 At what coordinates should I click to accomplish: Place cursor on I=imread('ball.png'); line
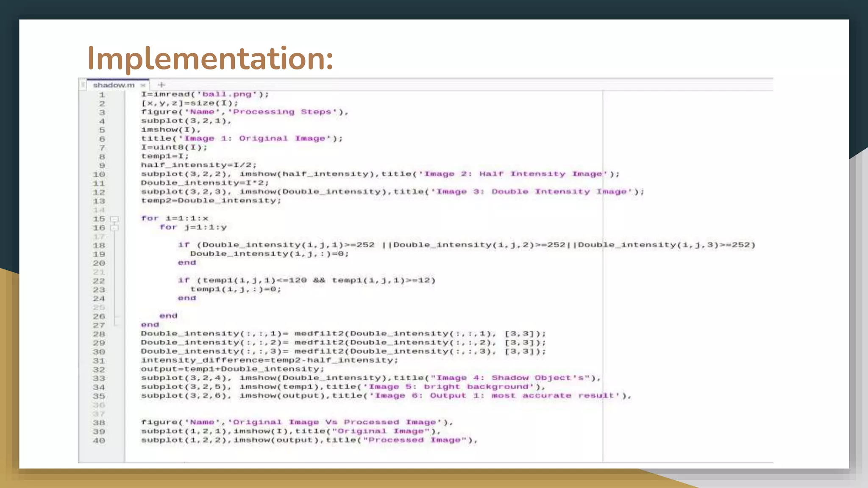pyautogui.click(x=205, y=94)
